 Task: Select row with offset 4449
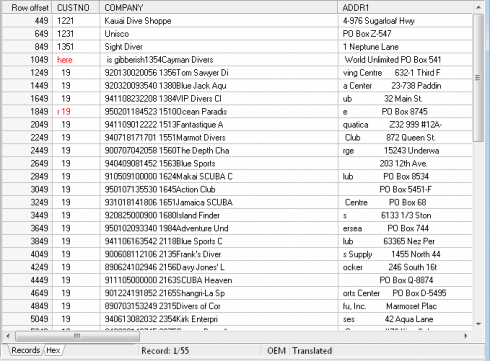point(237,280)
